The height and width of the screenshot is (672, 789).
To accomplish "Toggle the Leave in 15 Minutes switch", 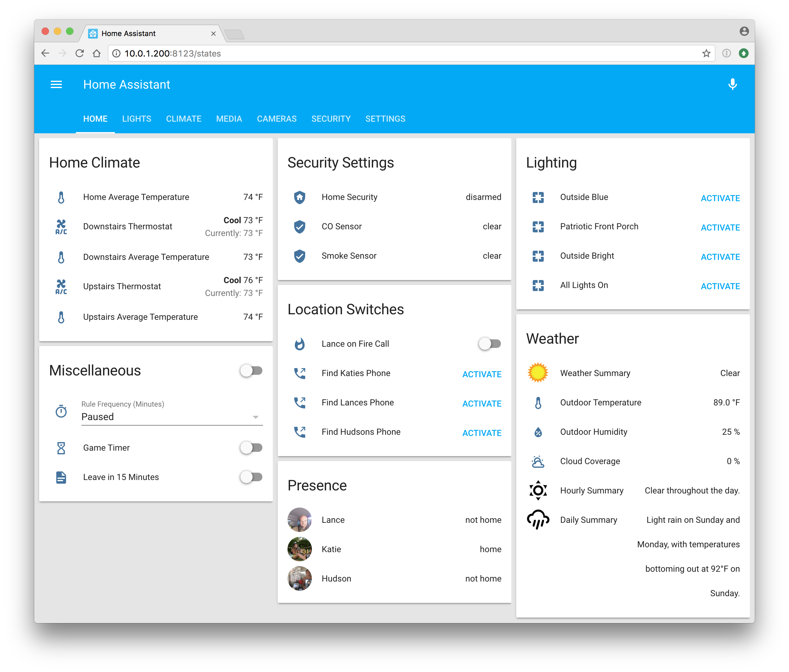I will pos(251,477).
